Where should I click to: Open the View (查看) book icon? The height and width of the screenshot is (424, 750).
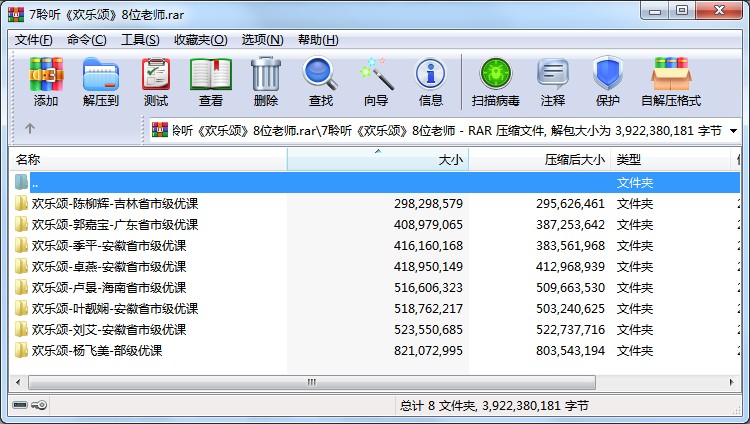211,81
